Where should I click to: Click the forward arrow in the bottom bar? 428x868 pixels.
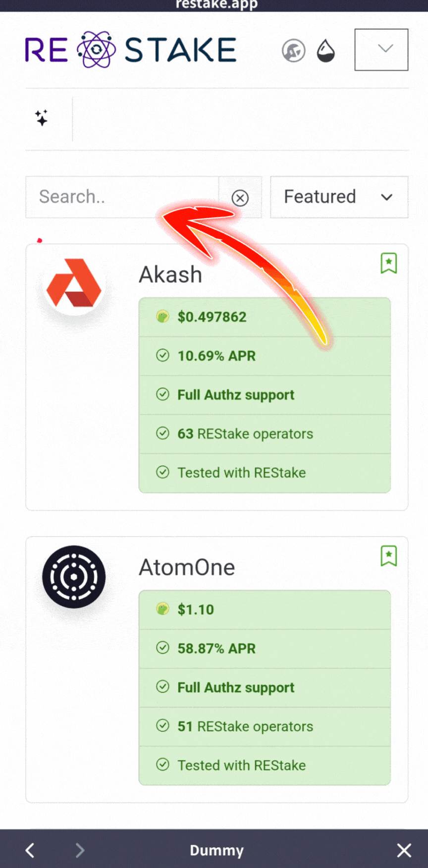80,850
